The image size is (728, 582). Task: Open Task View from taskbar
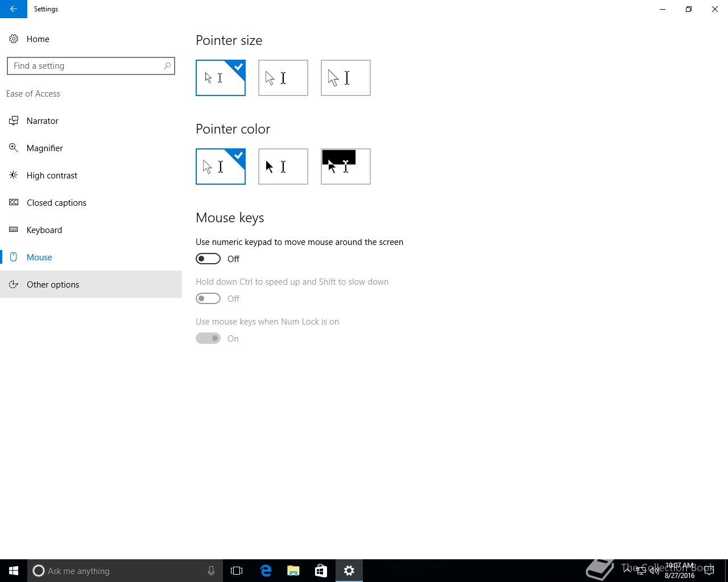click(x=237, y=571)
